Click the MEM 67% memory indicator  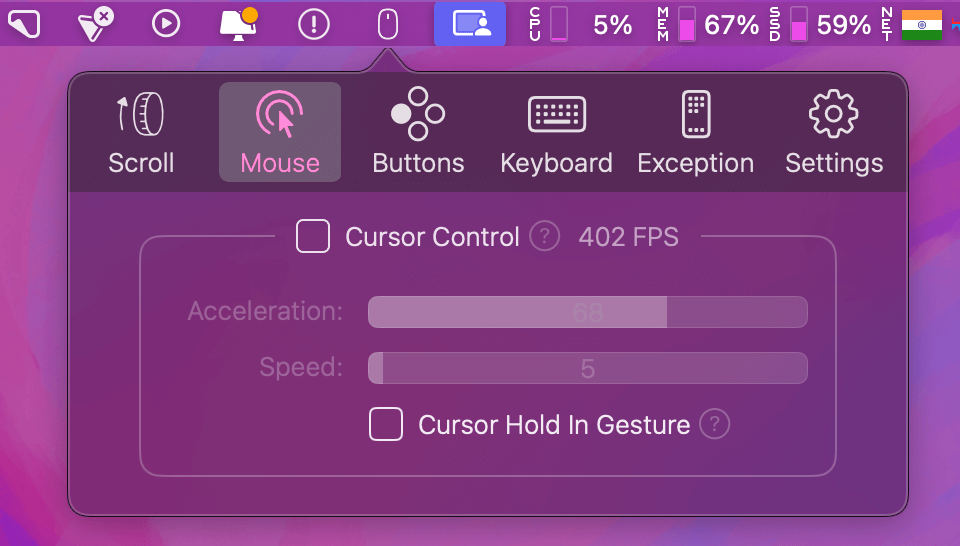click(x=708, y=24)
